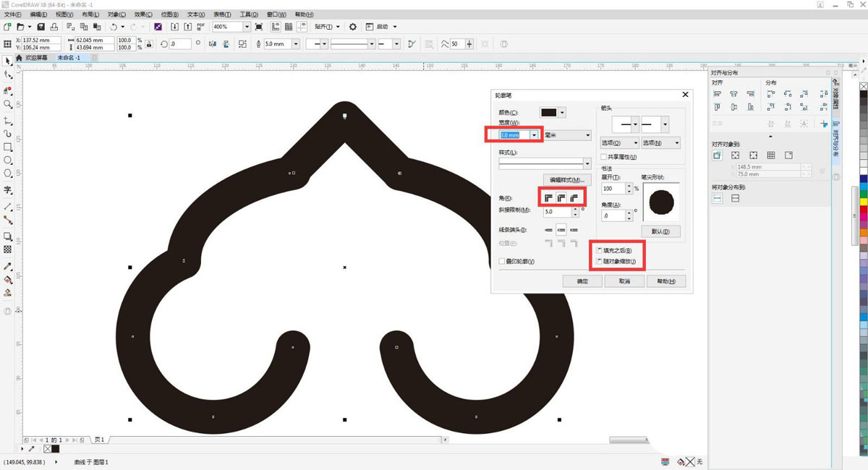Expand the 毫米 units dropdown
The width and height of the screenshot is (868, 470).
click(x=587, y=135)
